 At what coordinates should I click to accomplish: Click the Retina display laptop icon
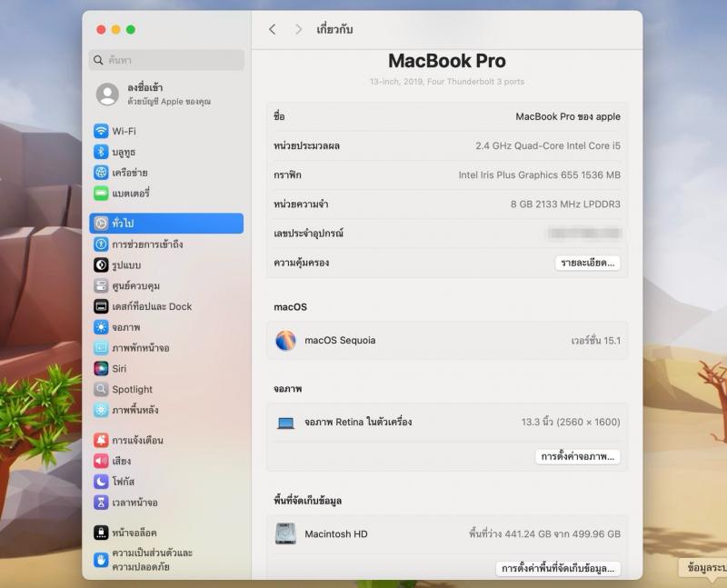click(285, 423)
